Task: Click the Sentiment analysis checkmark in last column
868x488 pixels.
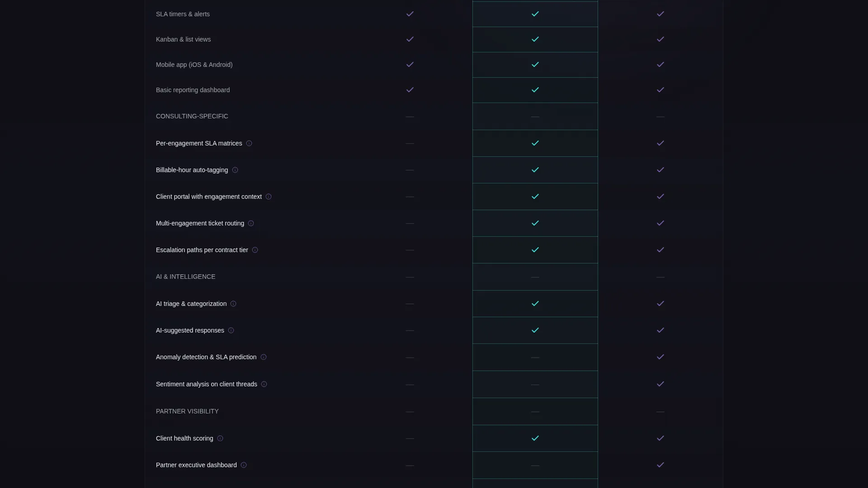Action: (x=660, y=384)
